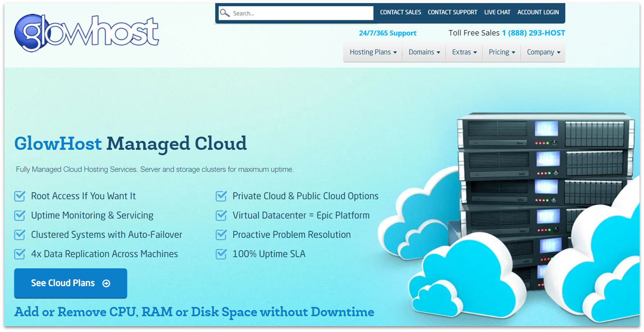Click the 'Uptime Monitoring & Servicing' text
This screenshot has height=332, width=644.
92,215
